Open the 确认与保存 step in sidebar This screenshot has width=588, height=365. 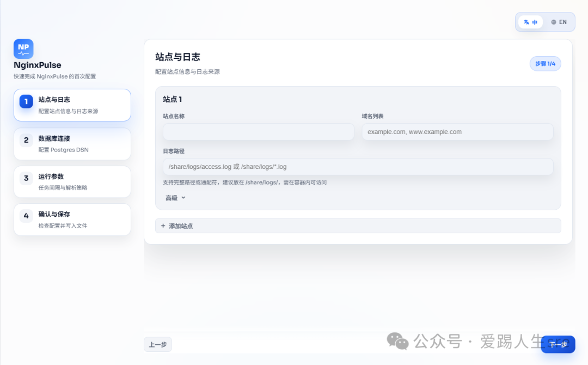click(x=72, y=219)
